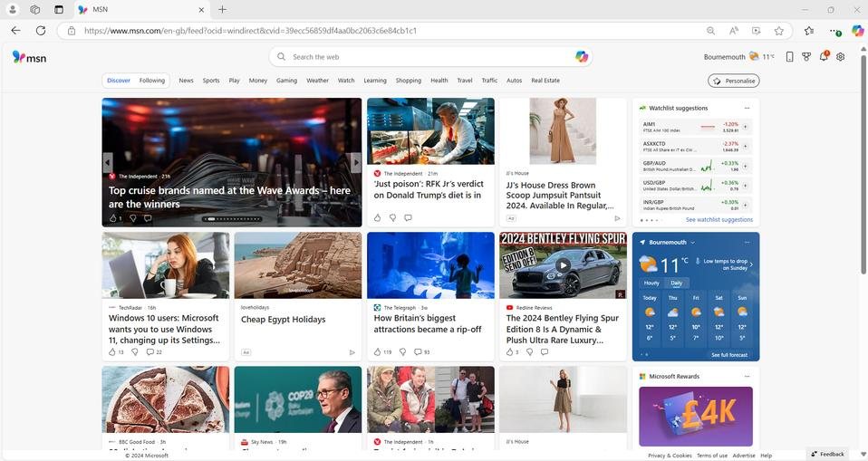Image resolution: width=868 pixels, height=461 pixels.
Task: Click the Personalise button
Action: pyautogui.click(x=734, y=81)
